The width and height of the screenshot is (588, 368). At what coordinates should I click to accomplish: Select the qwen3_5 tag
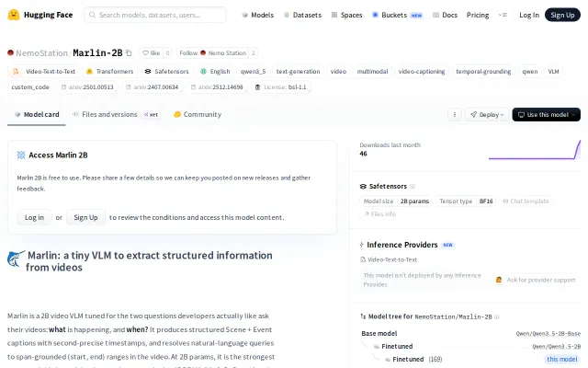(254, 72)
